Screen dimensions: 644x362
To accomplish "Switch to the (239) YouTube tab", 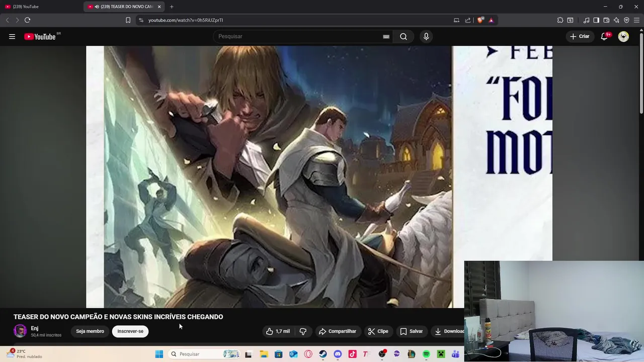I will 42,7.
